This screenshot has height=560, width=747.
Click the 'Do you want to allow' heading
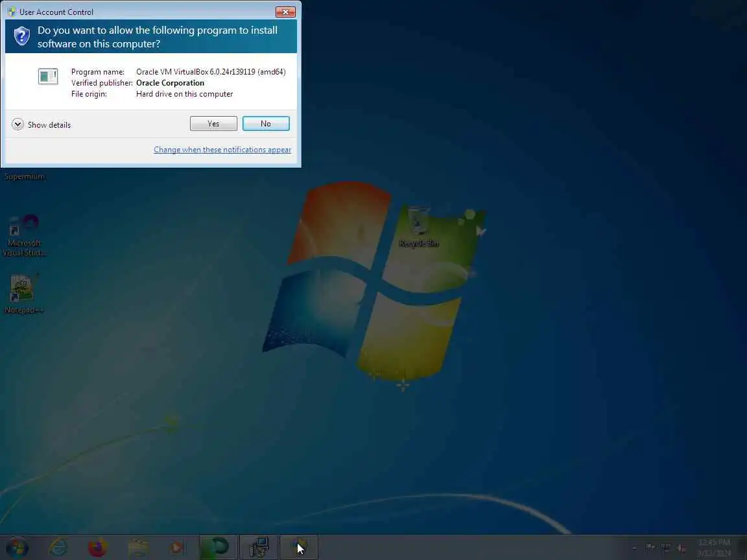click(x=157, y=37)
